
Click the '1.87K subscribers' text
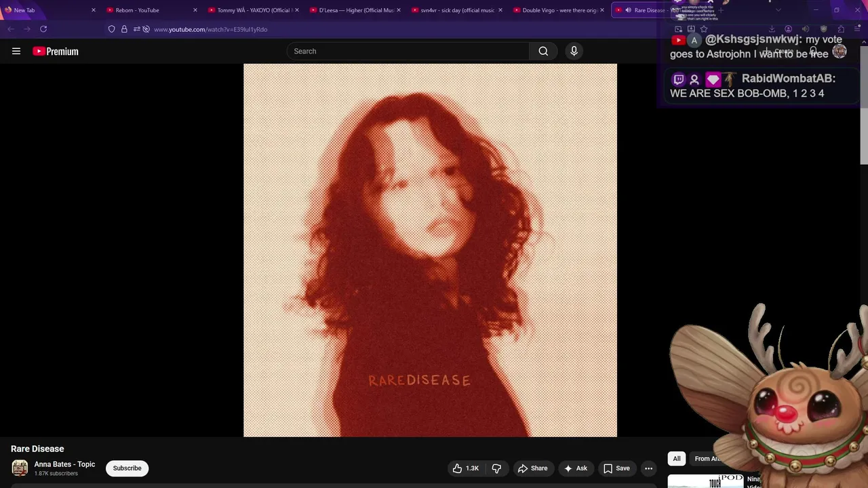coord(56,474)
